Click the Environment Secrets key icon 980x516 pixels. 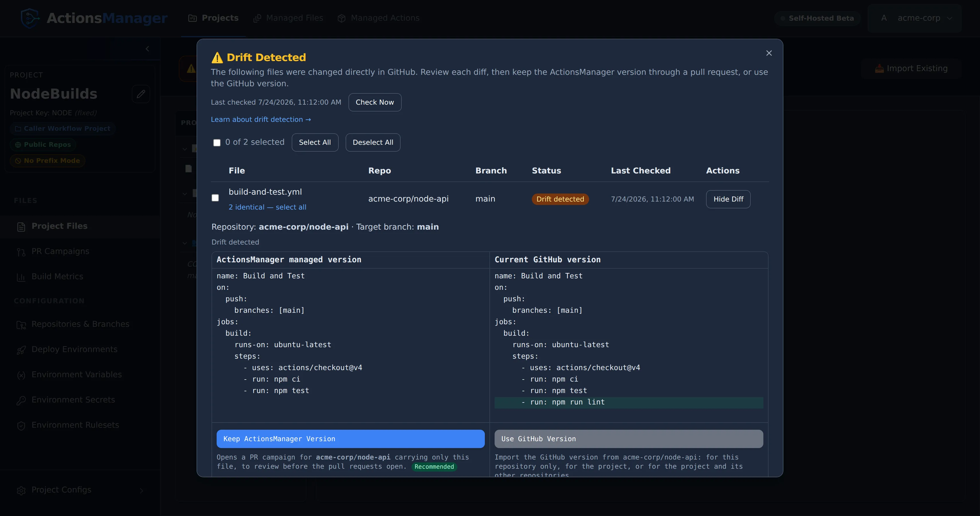pyautogui.click(x=21, y=400)
